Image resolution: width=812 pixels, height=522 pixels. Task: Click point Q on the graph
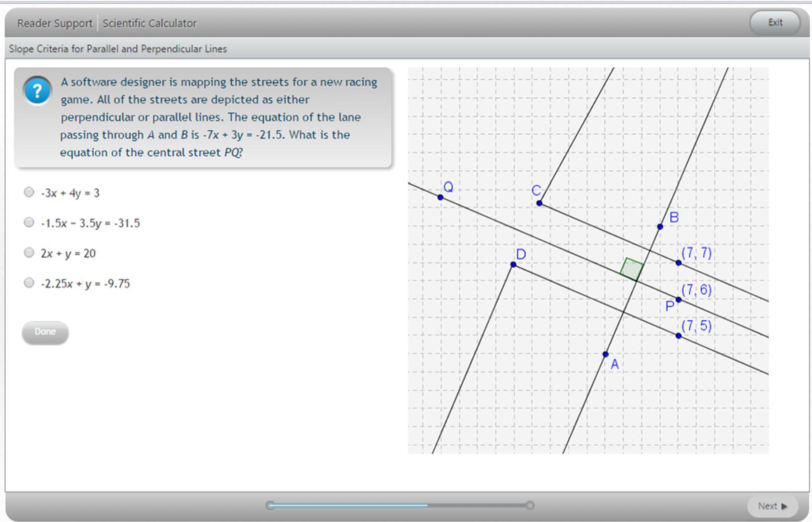pos(440,197)
